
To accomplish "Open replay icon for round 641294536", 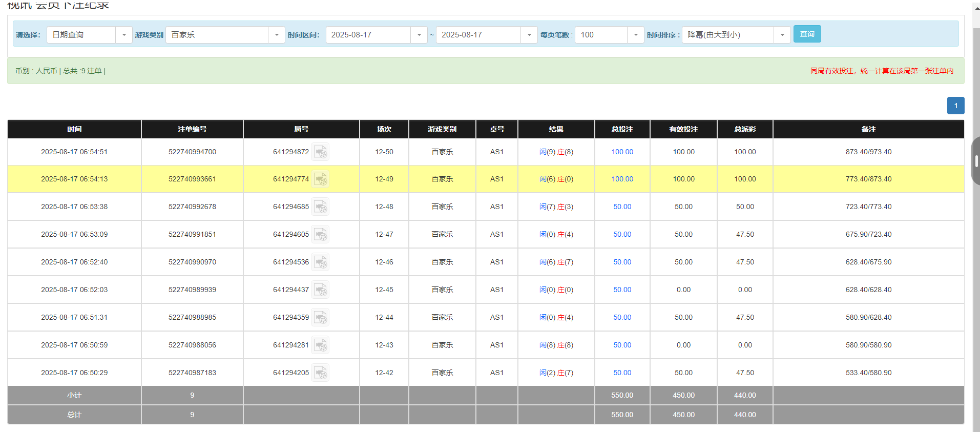I will pos(321,262).
